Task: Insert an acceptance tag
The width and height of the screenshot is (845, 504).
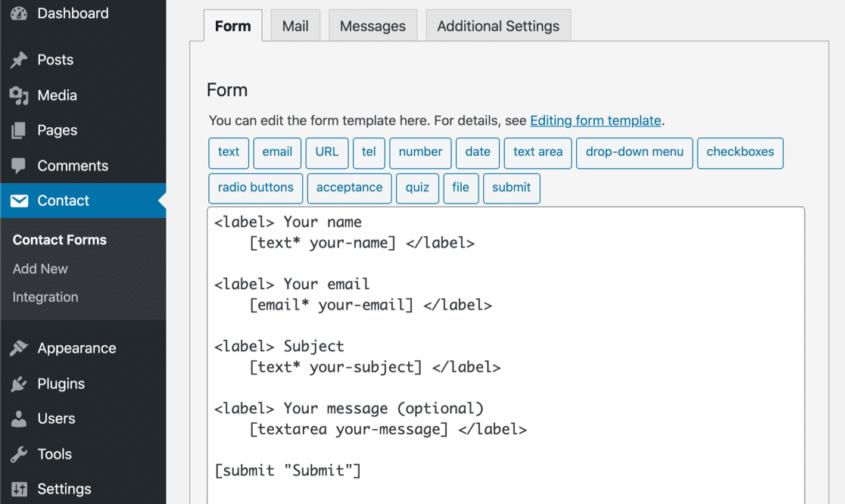Action: (349, 188)
